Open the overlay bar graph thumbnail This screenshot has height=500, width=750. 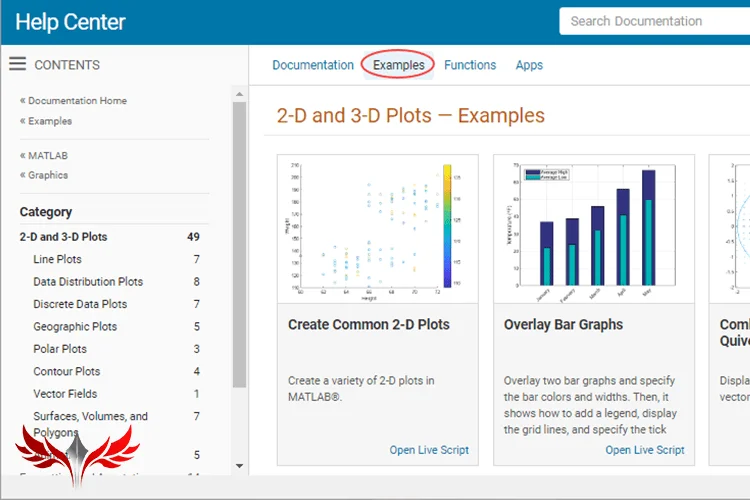(594, 229)
